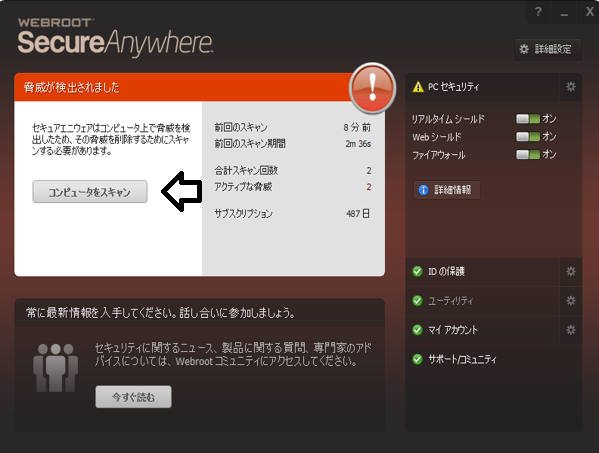Expand the マイ アカウント section

pyautogui.click(x=482, y=330)
